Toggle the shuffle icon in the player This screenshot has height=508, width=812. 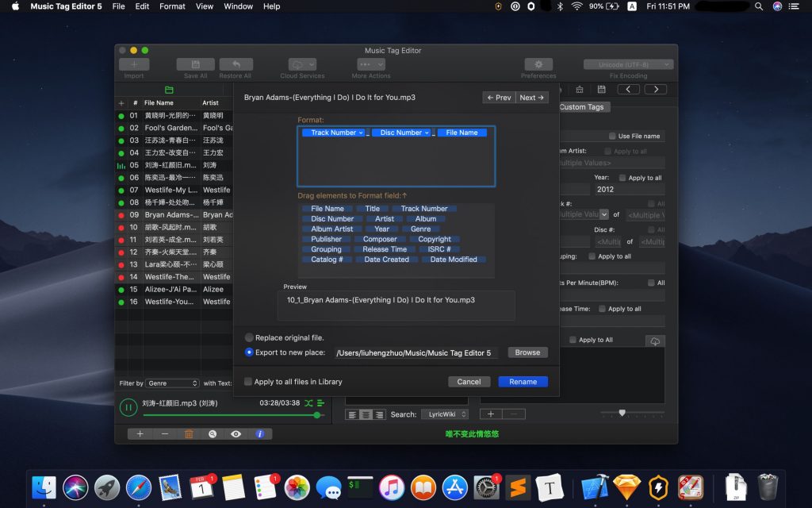(308, 402)
